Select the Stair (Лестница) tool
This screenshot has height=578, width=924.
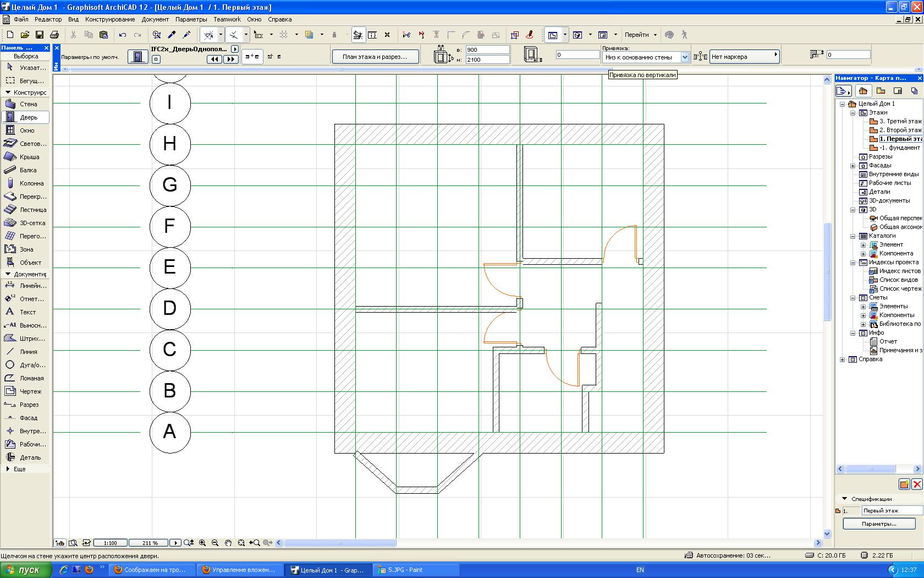point(25,210)
